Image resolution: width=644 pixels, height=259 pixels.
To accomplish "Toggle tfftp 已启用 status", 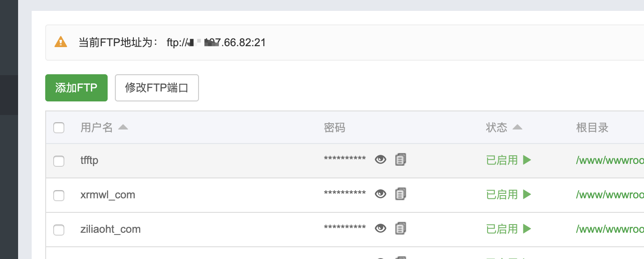I will pos(502,160).
